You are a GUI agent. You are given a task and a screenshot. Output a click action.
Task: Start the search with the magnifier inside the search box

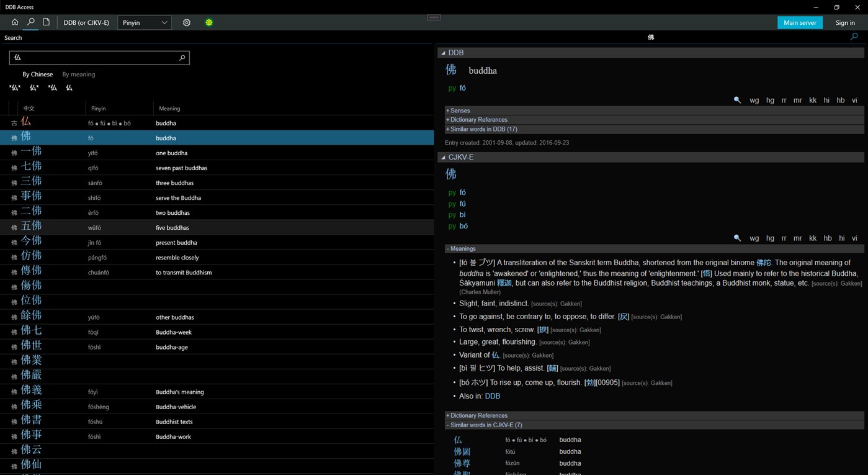pyautogui.click(x=182, y=57)
